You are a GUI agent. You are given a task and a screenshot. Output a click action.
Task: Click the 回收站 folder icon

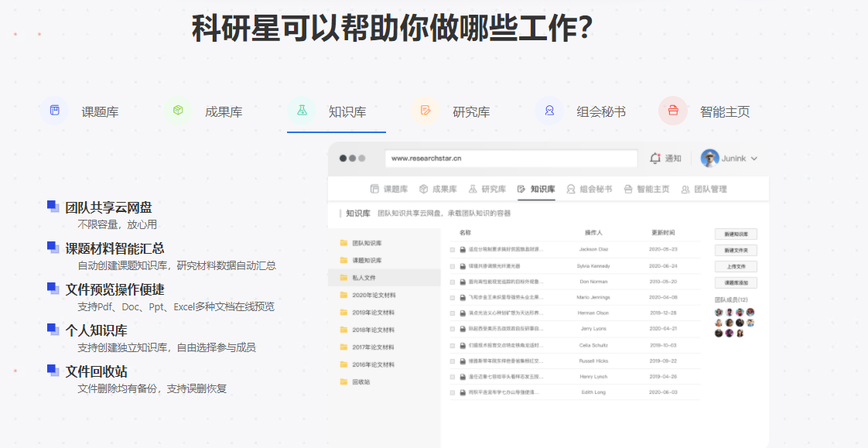343,382
